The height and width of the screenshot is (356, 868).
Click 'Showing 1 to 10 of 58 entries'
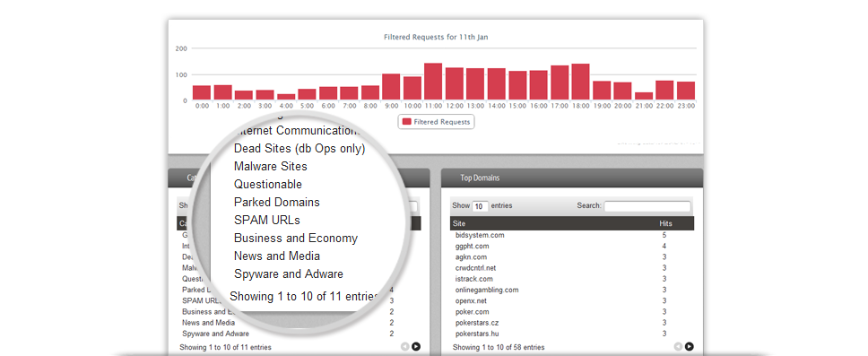click(x=499, y=348)
